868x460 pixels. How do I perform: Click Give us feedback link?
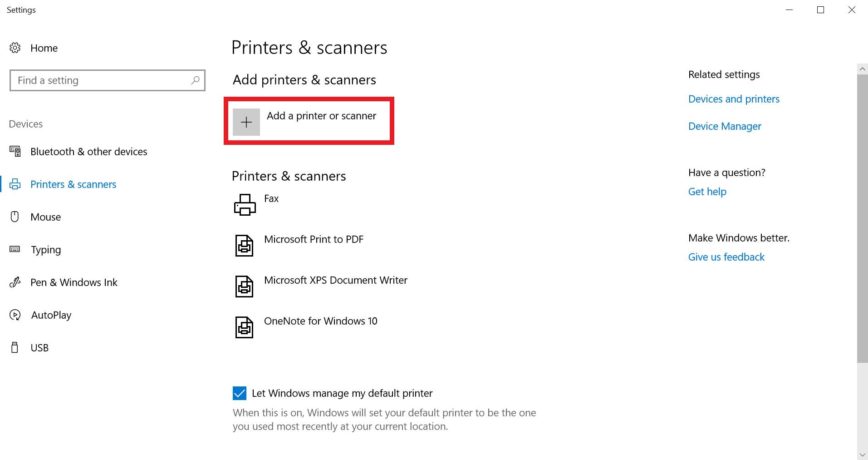[x=726, y=257]
